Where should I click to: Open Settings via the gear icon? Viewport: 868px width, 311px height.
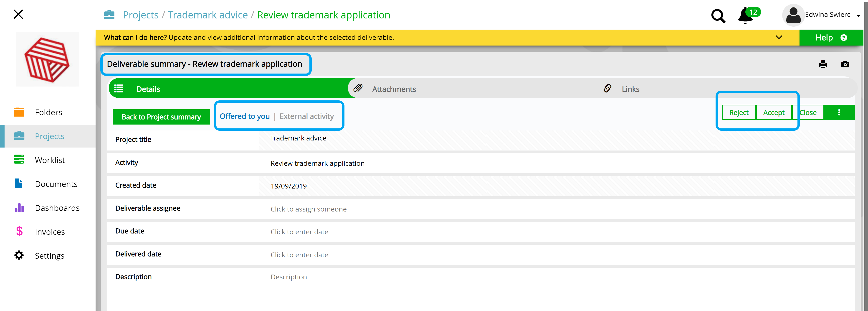coord(19,255)
